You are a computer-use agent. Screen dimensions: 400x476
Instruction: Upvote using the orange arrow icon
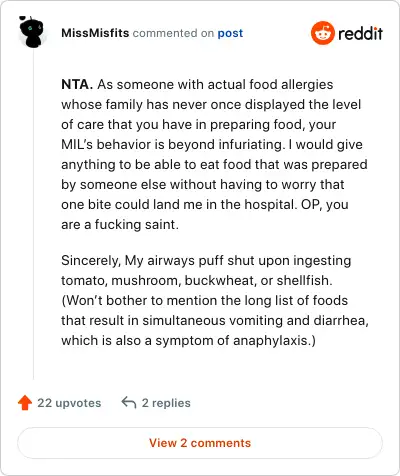[25, 403]
